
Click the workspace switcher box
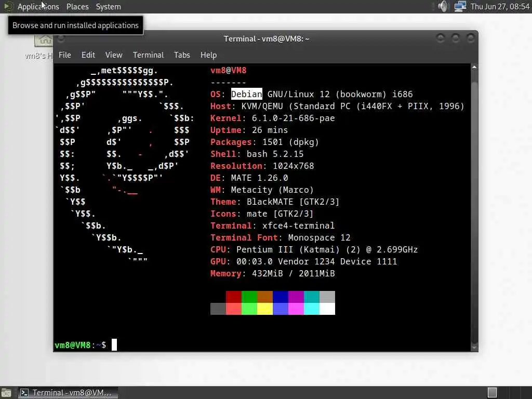pos(492,393)
